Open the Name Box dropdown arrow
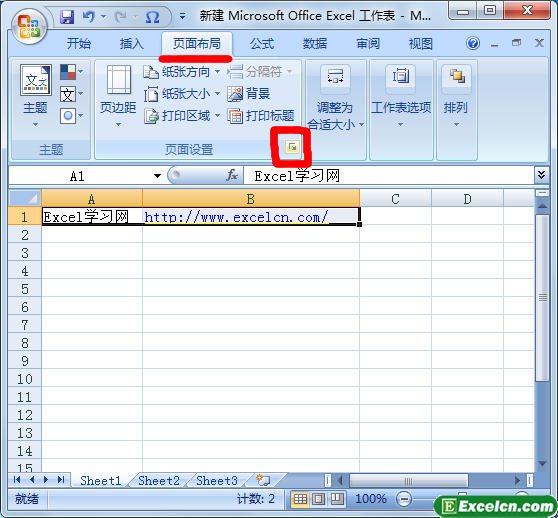This screenshot has width=558, height=518. click(x=157, y=176)
